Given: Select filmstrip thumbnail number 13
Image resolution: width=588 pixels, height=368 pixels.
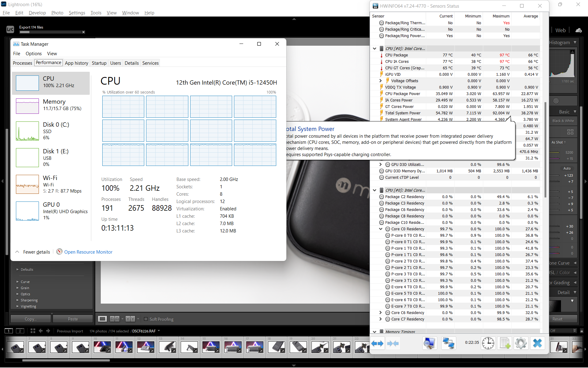Looking at the screenshot, I should (168, 347).
